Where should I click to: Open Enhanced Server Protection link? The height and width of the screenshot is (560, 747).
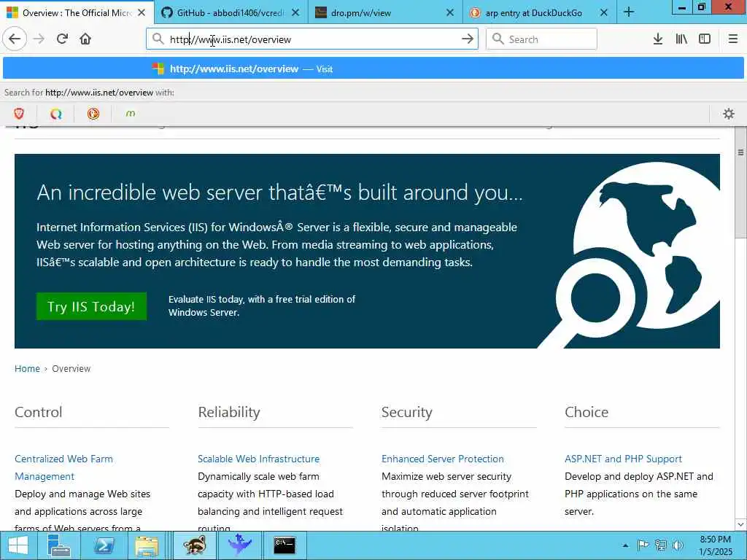click(x=443, y=459)
